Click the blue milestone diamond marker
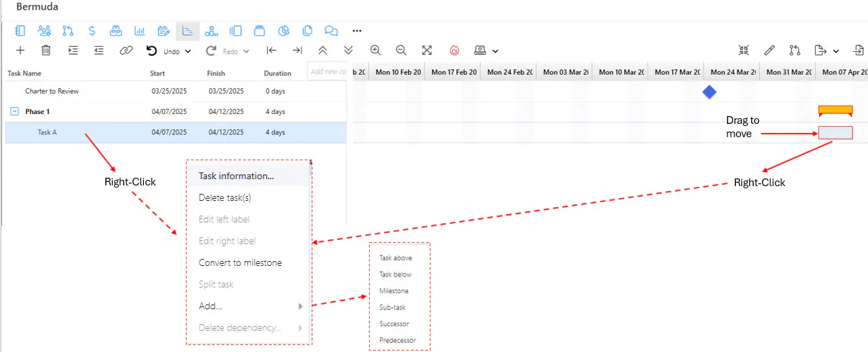Screen dimensions: 868x352 [x=709, y=92]
